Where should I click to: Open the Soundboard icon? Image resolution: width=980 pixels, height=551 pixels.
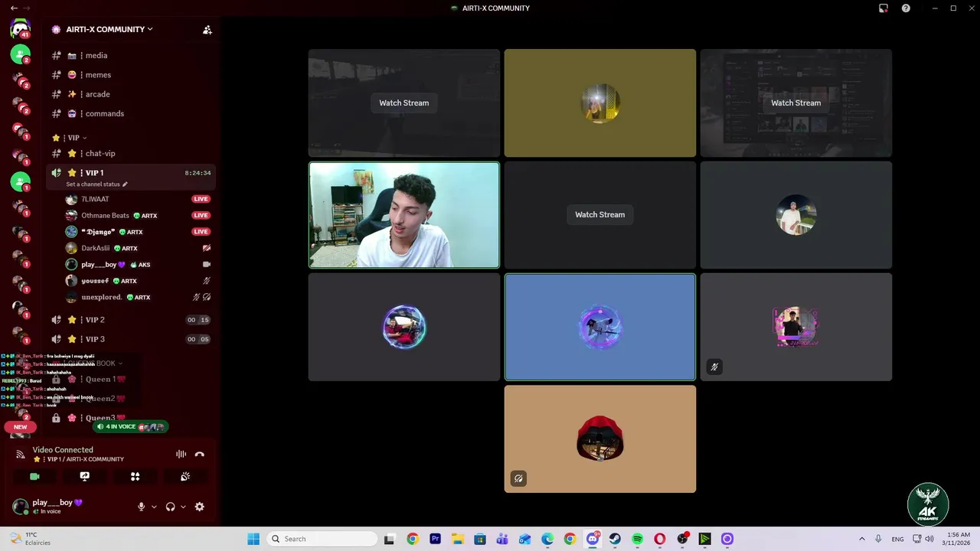185,476
